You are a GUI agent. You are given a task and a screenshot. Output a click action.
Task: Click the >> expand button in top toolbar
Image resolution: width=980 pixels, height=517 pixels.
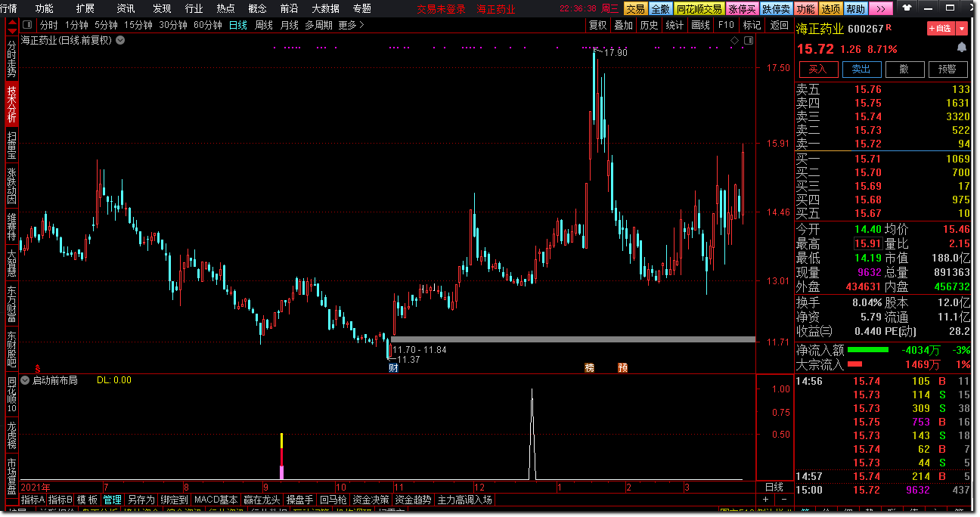pyautogui.click(x=881, y=8)
